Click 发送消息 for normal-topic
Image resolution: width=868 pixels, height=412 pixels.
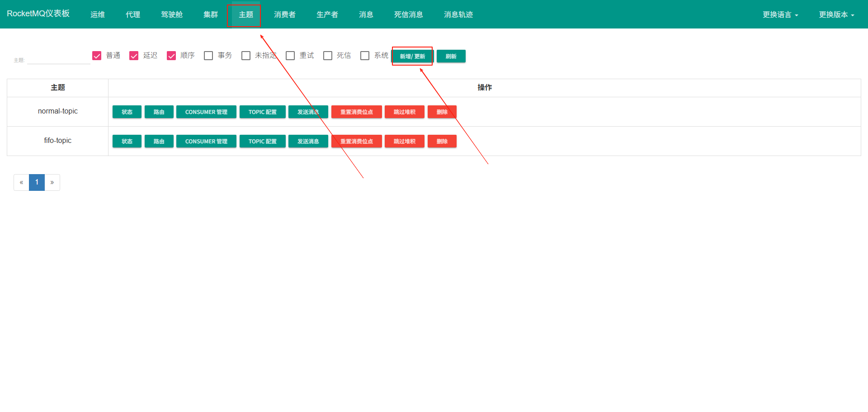click(308, 112)
